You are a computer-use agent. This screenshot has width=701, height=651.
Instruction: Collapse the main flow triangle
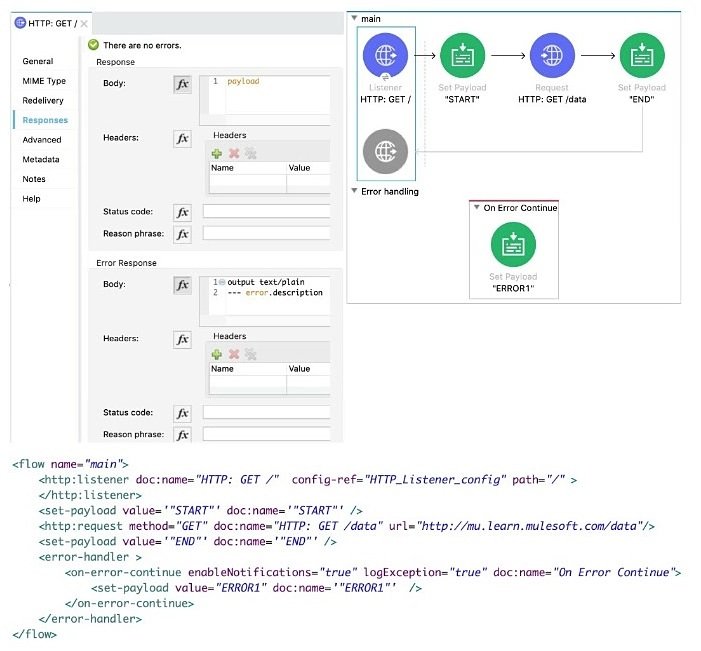pos(354,18)
